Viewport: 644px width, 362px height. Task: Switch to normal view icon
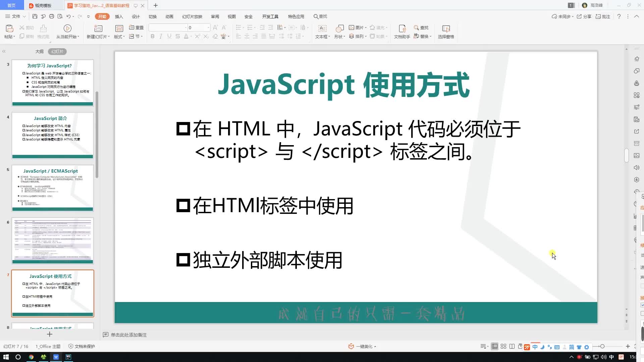(495, 346)
